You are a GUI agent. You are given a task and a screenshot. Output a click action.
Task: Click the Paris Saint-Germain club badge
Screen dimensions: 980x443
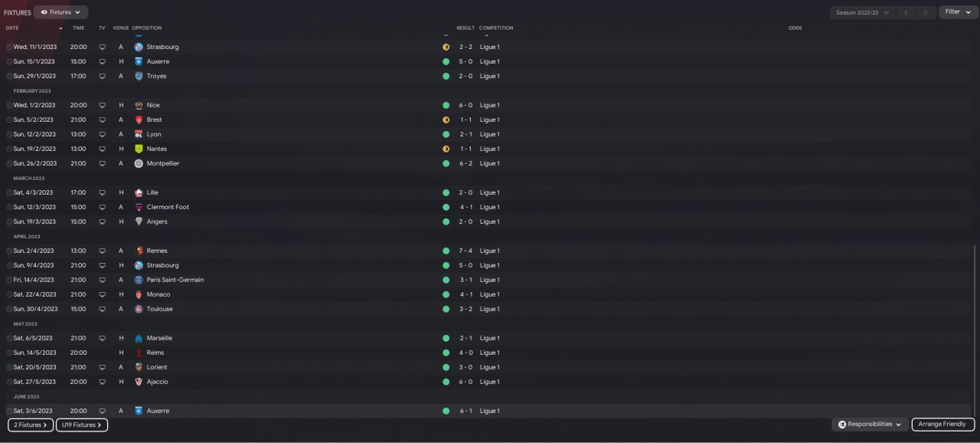click(139, 280)
